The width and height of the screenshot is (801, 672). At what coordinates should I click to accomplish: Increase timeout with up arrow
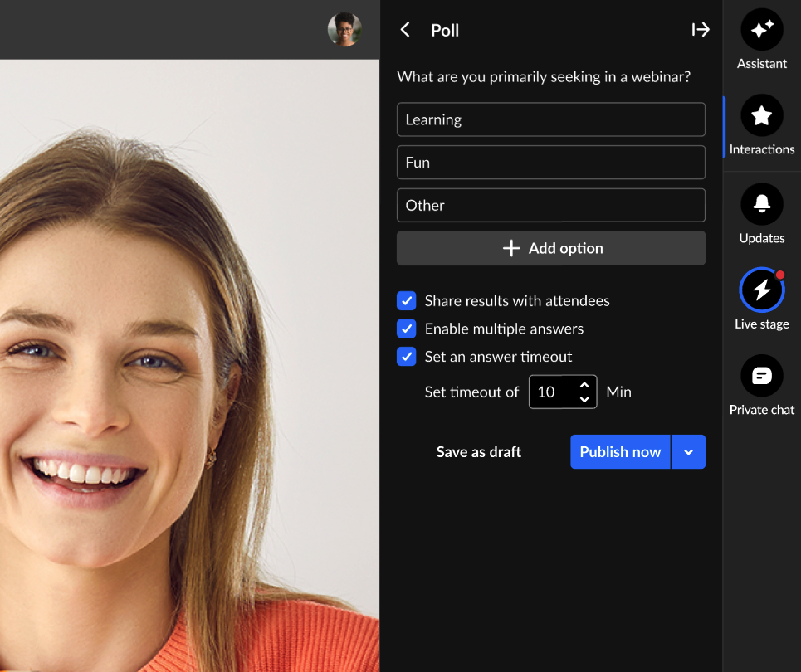[584, 385]
